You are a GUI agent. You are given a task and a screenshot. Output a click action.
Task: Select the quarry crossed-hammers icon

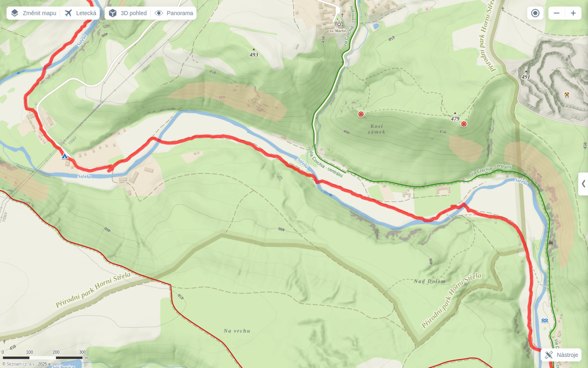[x=567, y=95]
